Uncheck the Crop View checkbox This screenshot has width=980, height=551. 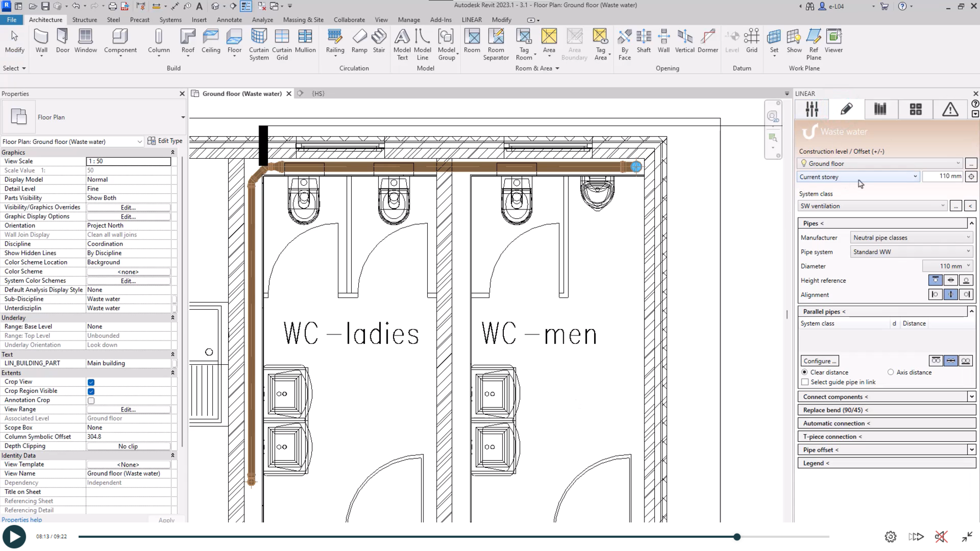coord(91,382)
